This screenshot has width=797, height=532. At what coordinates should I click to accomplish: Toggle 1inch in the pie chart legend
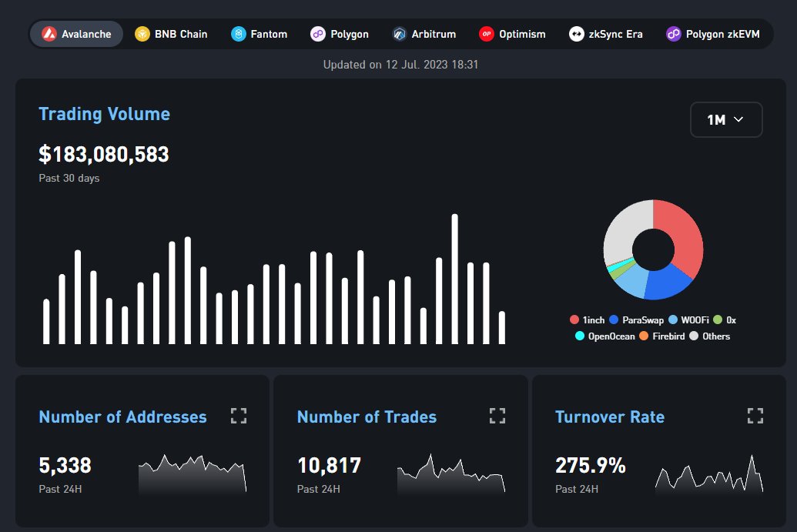(x=590, y=320)
